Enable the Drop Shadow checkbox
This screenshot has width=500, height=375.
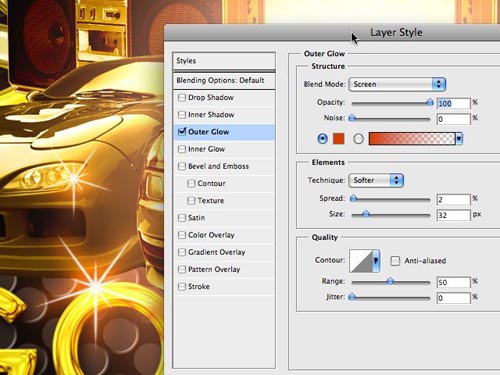coord(182,98)
